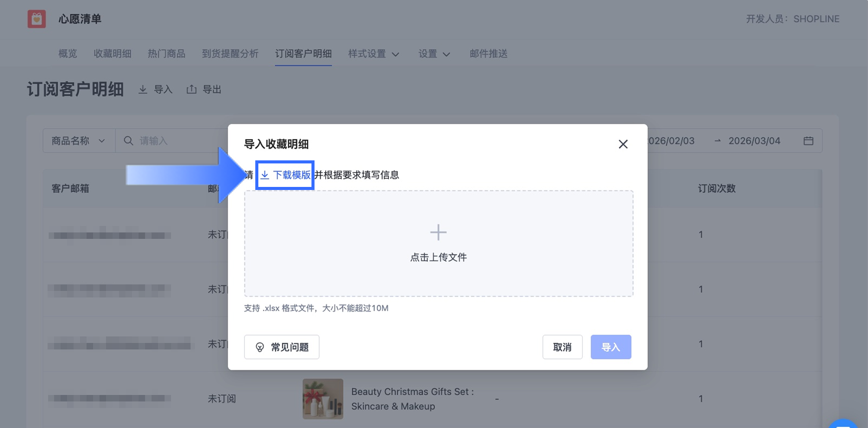This screenshot has height=428, width=868.
Task: Expand the 样式设置 dropdown menu
Action: [x=374, y=54]
